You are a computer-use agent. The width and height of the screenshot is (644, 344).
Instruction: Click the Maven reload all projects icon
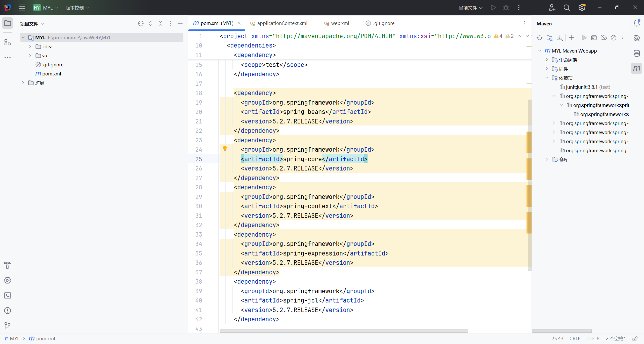(539, 38)
